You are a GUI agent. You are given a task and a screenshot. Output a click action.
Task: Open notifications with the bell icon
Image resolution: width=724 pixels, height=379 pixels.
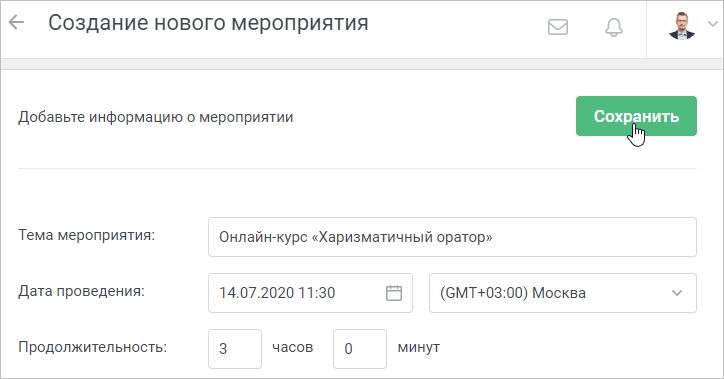tap(614, 27)
